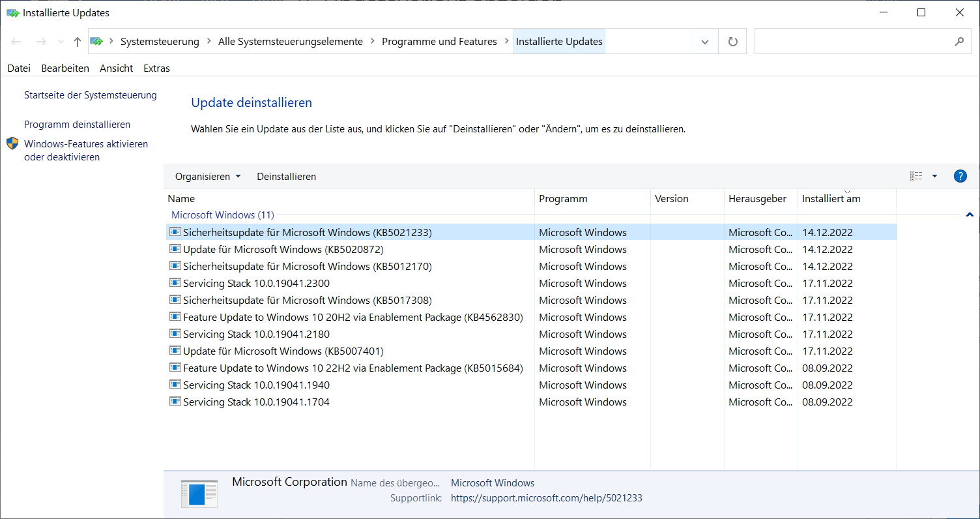This screenshot has height=519, width=980.
Task: Click the Deinstallieren button
Action: pyautogui.click(x=286, y=177)
